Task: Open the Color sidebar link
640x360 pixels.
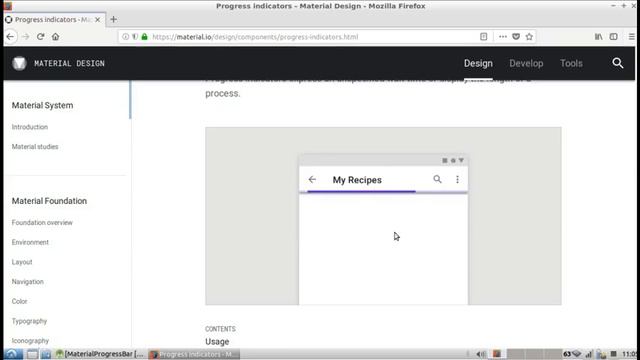Action: pyautogui.click(x=20, y=301)
